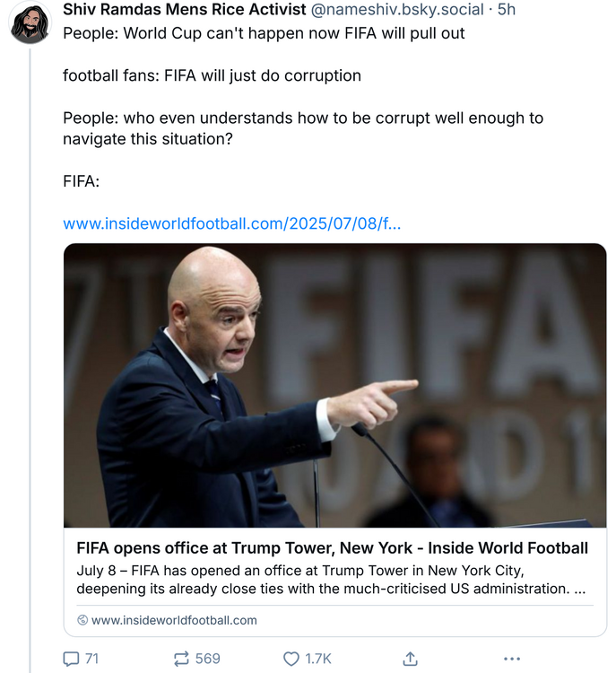Click the globe icon beside the domain
The height and width of the screenshot is (673, 616).
(82, 620)
